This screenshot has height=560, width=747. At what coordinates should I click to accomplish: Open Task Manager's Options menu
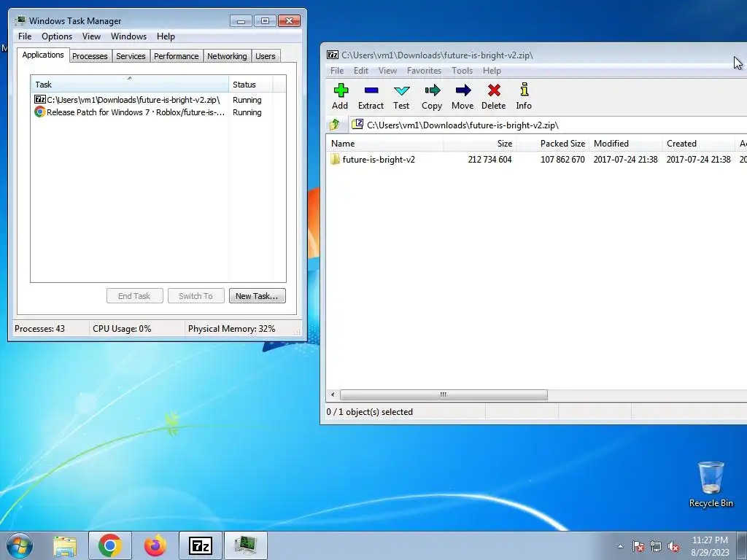[57, 36]
